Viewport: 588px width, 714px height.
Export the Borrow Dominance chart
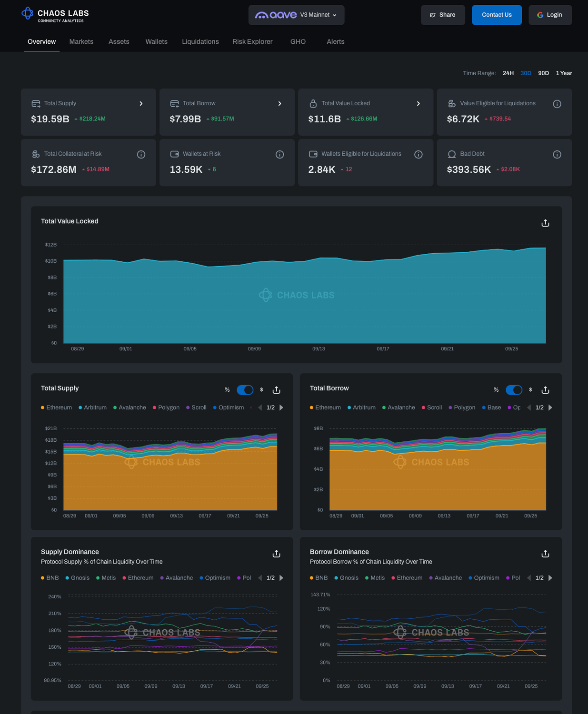(545, 554)
